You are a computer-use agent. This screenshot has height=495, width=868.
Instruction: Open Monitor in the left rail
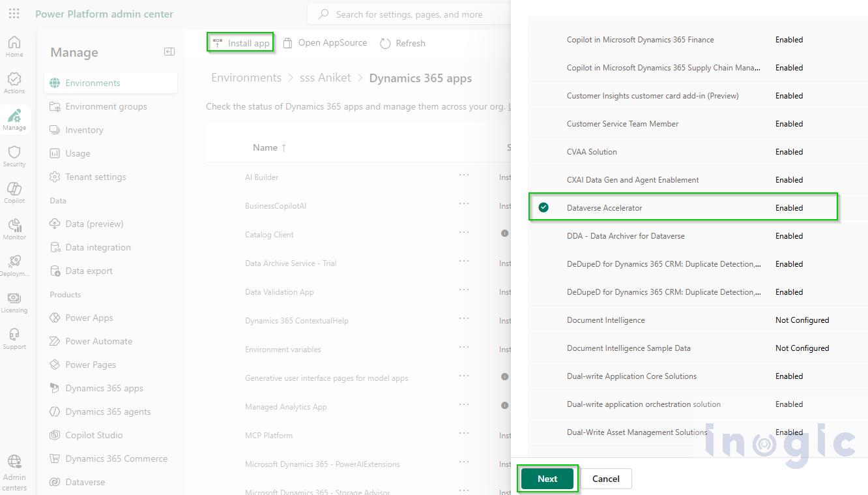(14, 229)
